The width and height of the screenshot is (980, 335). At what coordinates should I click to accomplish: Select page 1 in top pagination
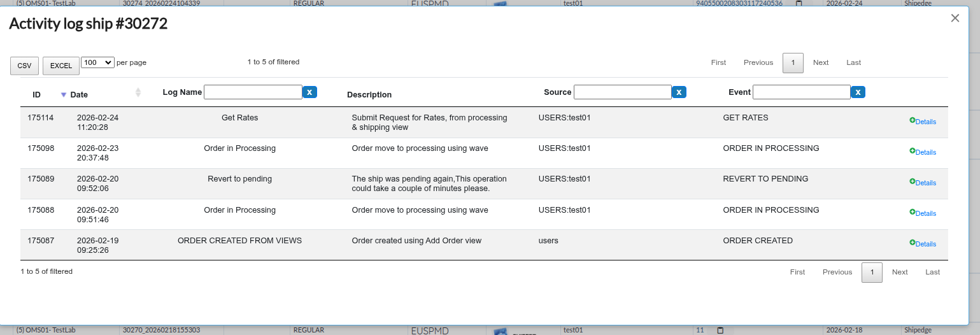click(793, 62)
